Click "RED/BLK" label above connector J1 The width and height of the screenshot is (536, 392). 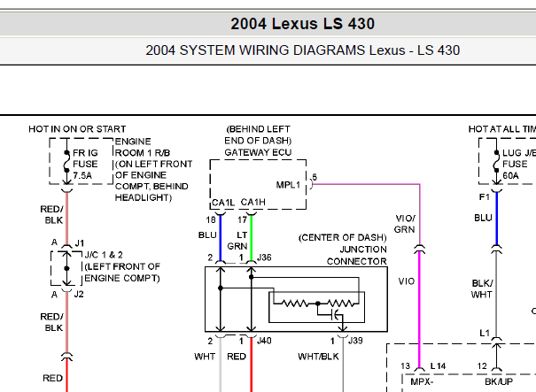[51, 215]
